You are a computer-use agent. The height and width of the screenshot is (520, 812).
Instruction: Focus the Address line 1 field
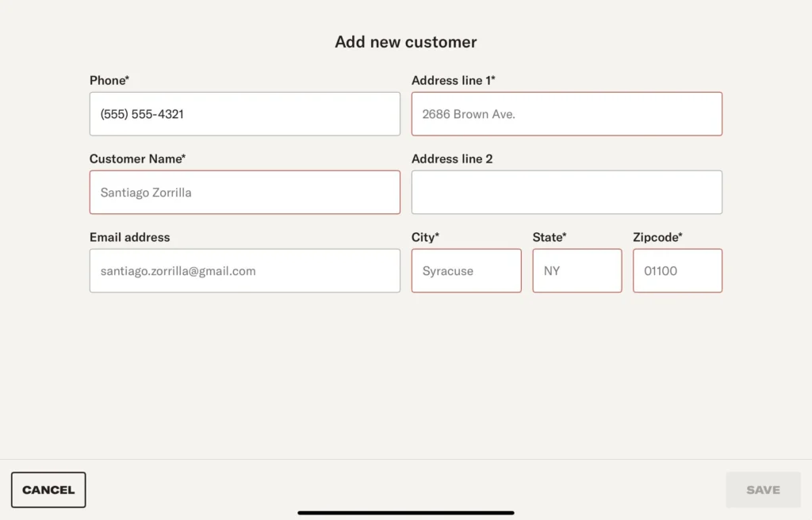(x=566, y=114)
